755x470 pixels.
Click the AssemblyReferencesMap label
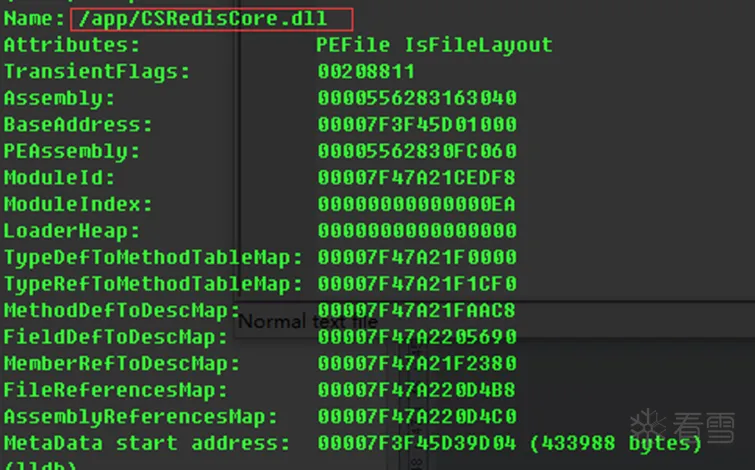pos(141,416)
